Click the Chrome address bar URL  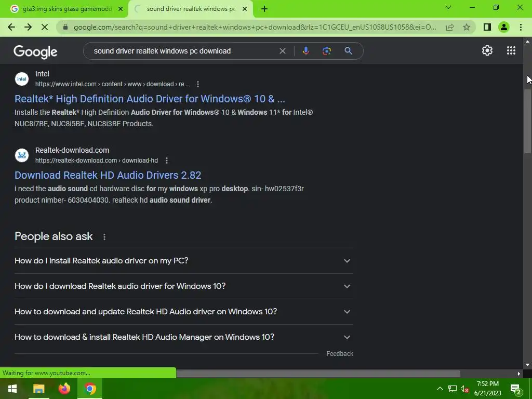255,27
